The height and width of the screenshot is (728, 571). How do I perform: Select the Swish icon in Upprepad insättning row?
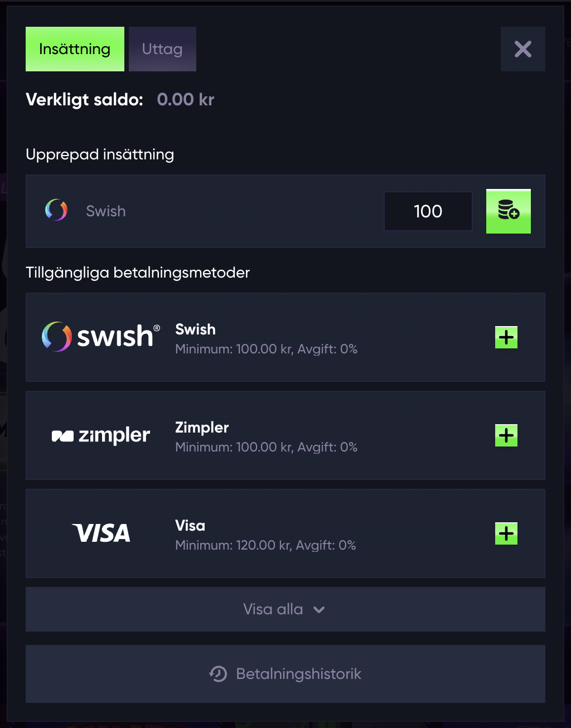[56, 211]
